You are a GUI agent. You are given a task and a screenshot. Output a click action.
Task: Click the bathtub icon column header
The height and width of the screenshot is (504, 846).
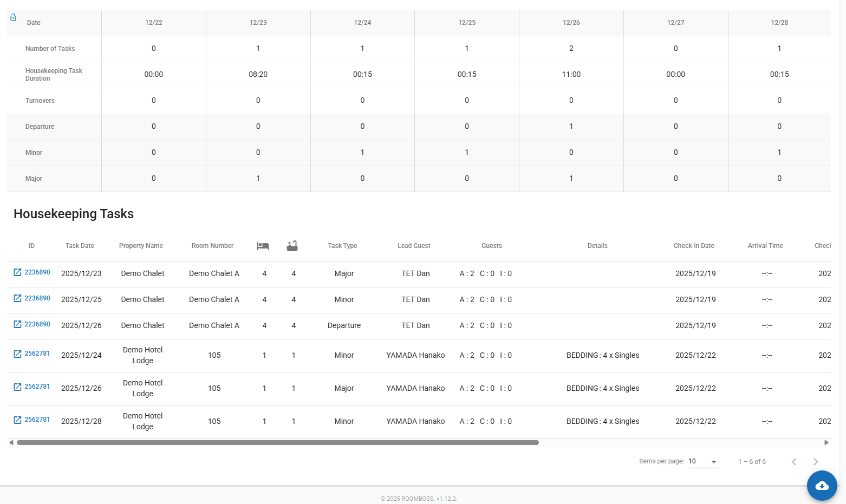292,246
